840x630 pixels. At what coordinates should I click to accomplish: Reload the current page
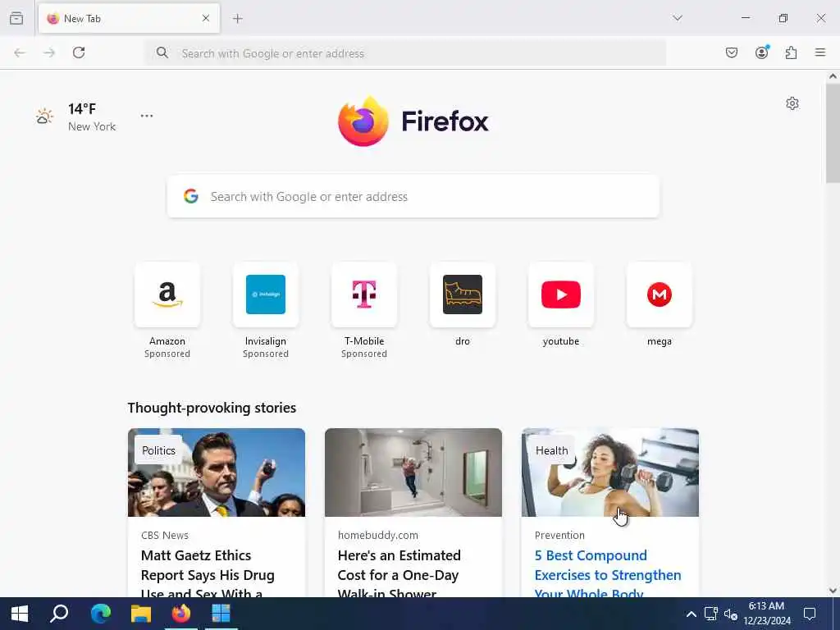click(x=79, y=52)
